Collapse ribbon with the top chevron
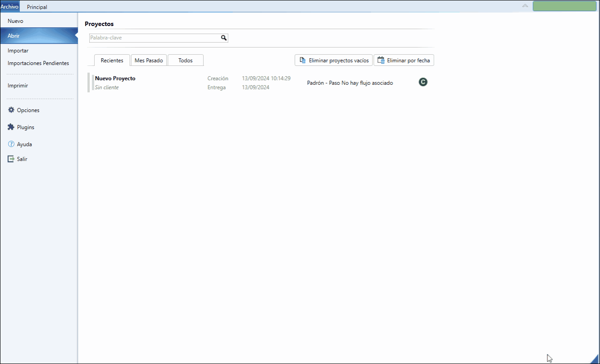600x364 pixels. pyautogui.click(x=525, y=6)
